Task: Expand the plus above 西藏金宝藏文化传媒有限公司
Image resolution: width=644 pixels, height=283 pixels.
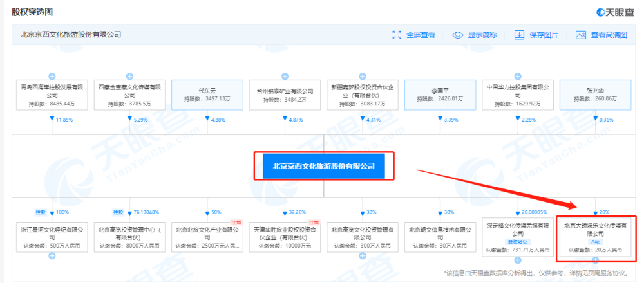Action: (130, 77)
